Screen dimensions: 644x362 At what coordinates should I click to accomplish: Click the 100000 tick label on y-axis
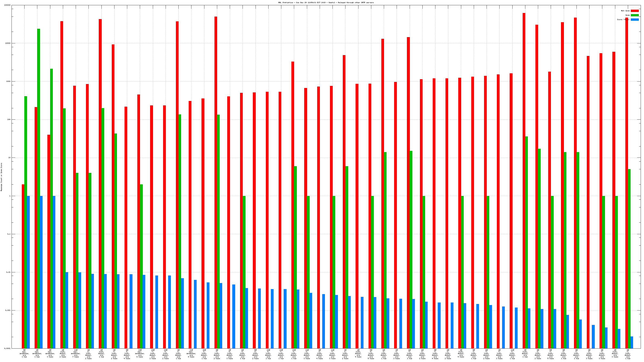pyautogui.click(x=7, y=5)
